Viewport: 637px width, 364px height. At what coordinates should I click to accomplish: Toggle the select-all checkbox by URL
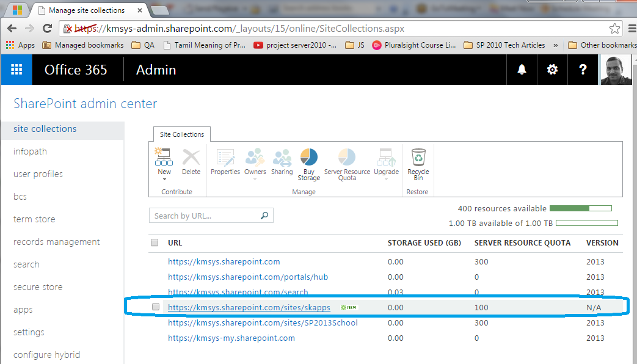(155, 242)
